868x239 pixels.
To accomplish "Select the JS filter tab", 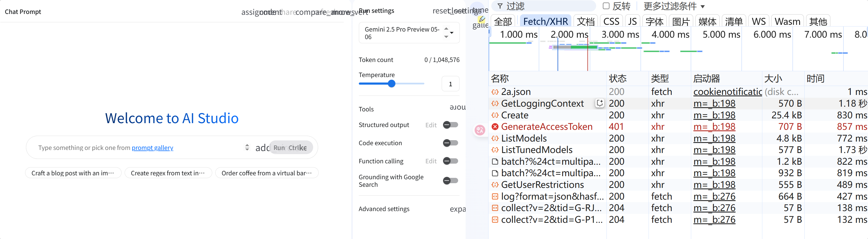I will coord(632,21).
